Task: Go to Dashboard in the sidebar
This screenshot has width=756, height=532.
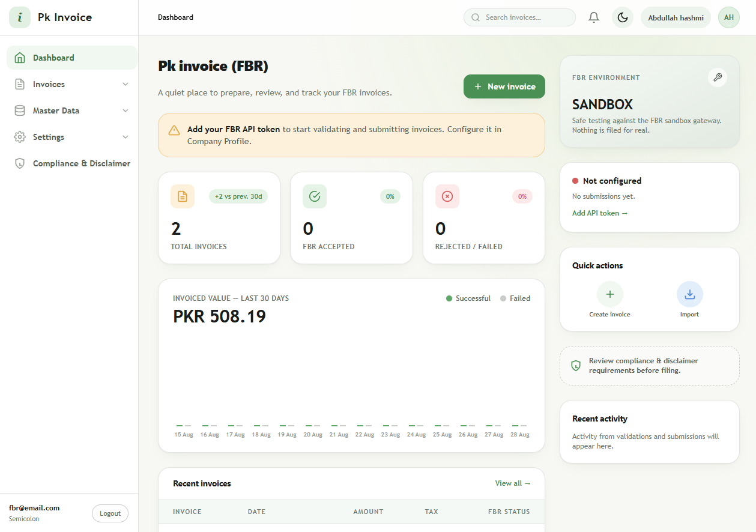Action: tap(72, 58)
